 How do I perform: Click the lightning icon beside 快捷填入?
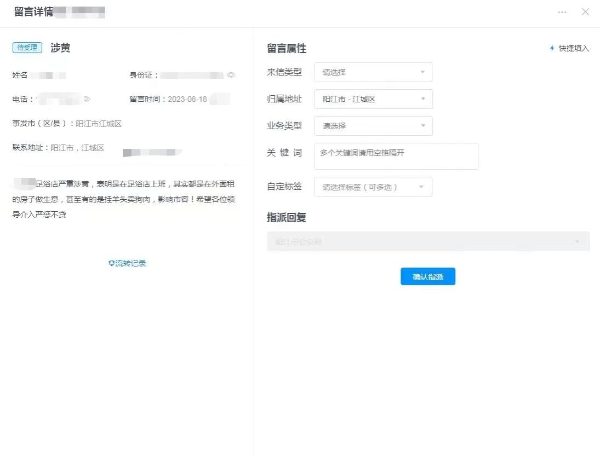click(552, 48)
